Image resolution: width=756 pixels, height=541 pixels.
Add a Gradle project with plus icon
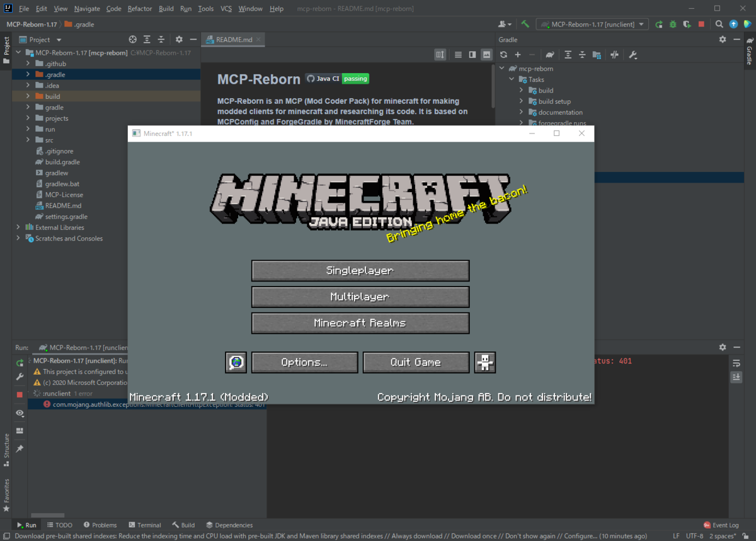518,55
